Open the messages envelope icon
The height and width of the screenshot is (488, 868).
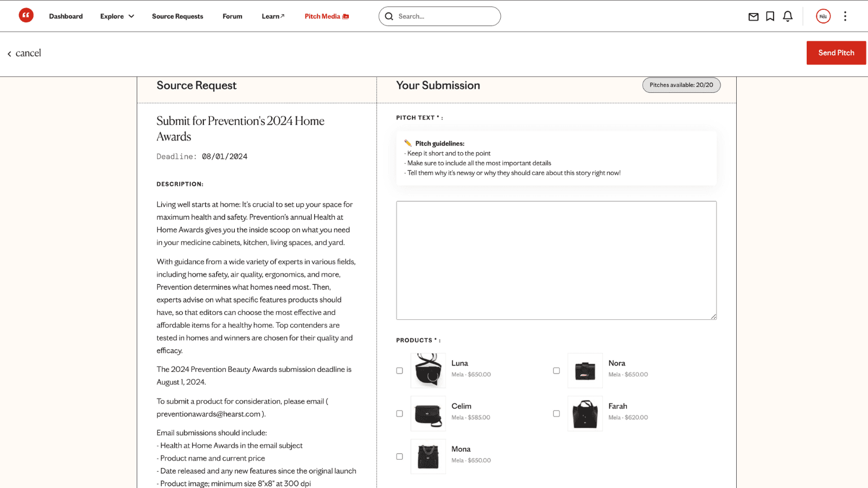click(x=753, y=17)
